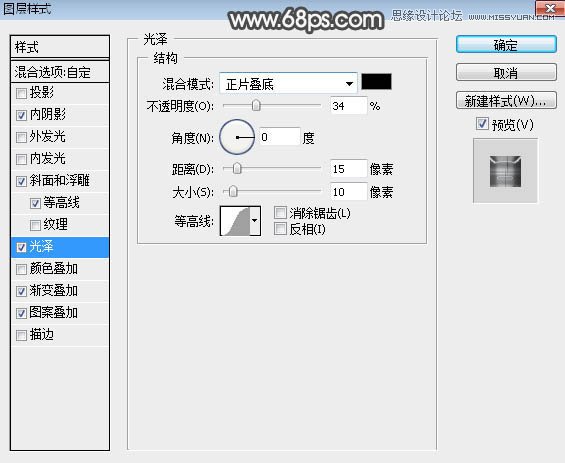Select the 光泽 satin row
The image size is (565, 463).
[60, 247]
